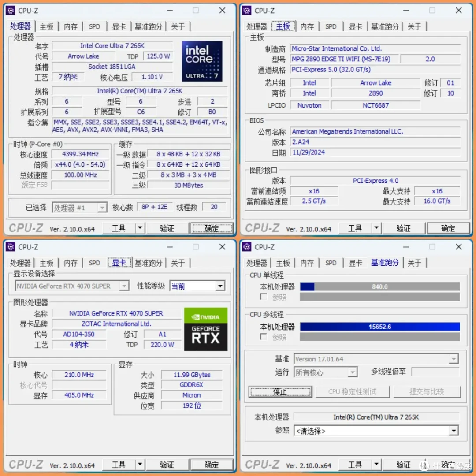Image resolution: width=476 pixels, height=476 pixels.
Task: Switch to 主板 tab in processor window
Action: [46, 27]
